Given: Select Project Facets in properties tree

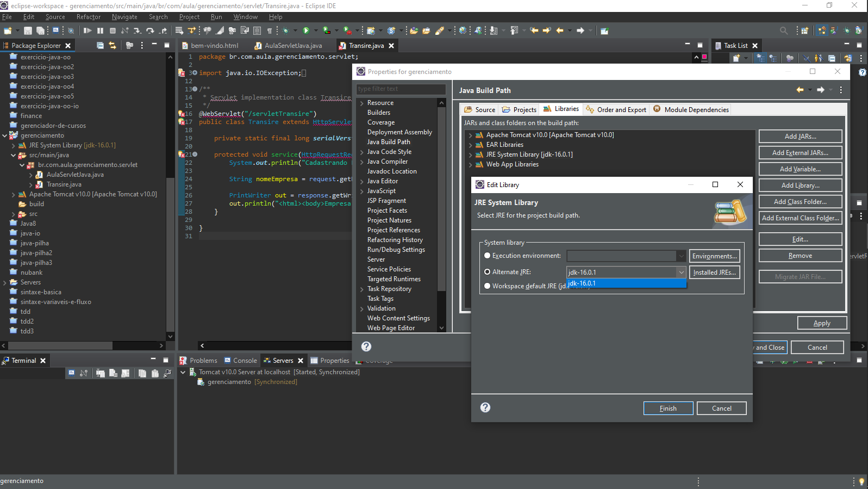Looking at the screenshot, I should point(387,211).
